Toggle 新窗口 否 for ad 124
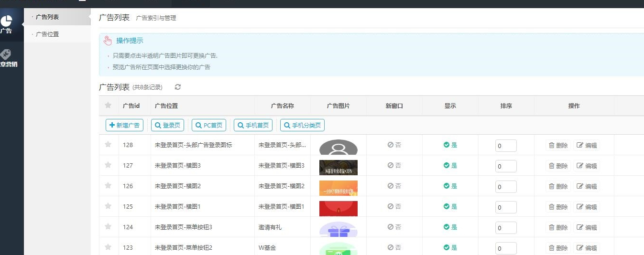The width and height of the screenshot is (644, 255). point(394,227)
